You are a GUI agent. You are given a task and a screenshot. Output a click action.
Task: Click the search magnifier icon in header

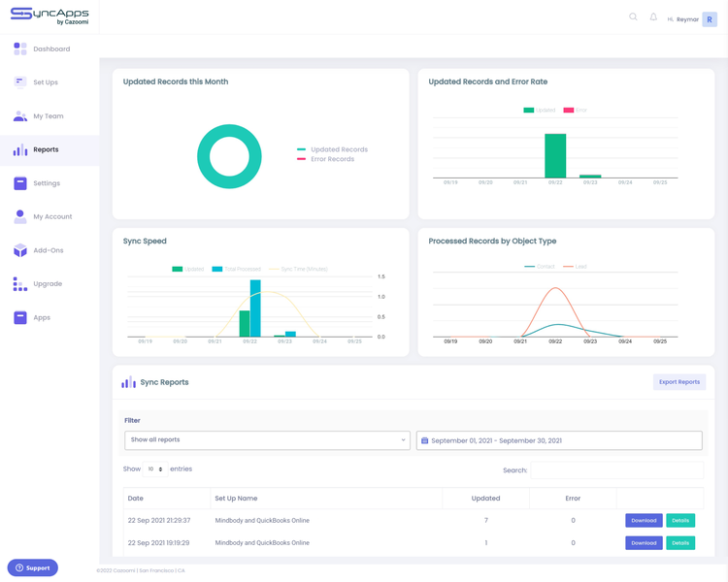[633, 16]
